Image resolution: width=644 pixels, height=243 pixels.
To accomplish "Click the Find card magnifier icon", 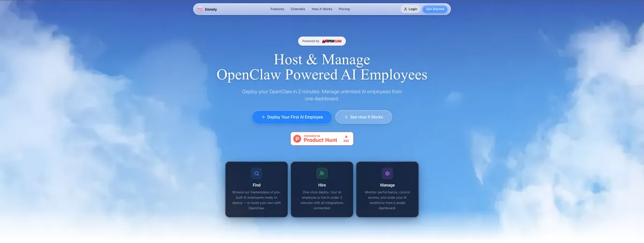I will [257, 173].
